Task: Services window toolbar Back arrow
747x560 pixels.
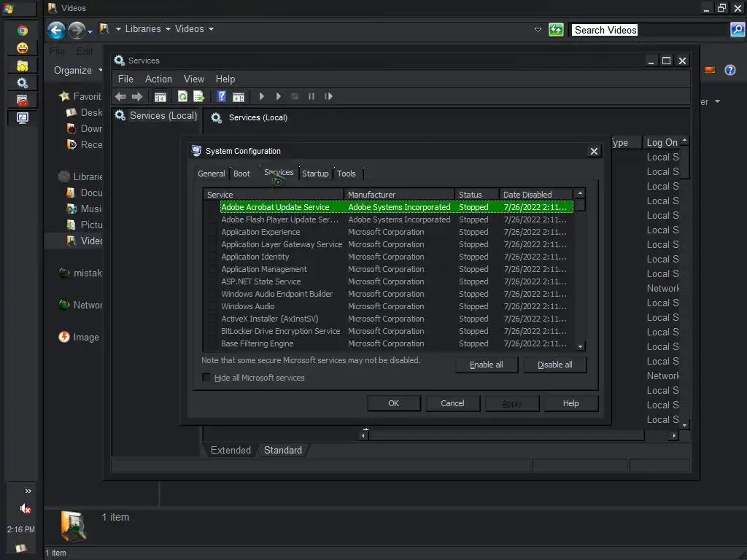Action: point(120,97)
